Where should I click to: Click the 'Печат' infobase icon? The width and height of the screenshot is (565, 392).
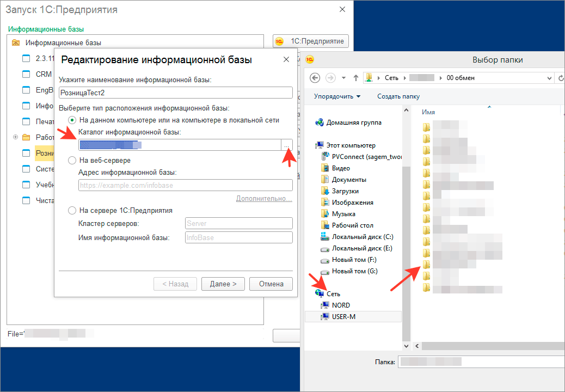point(26,121)
